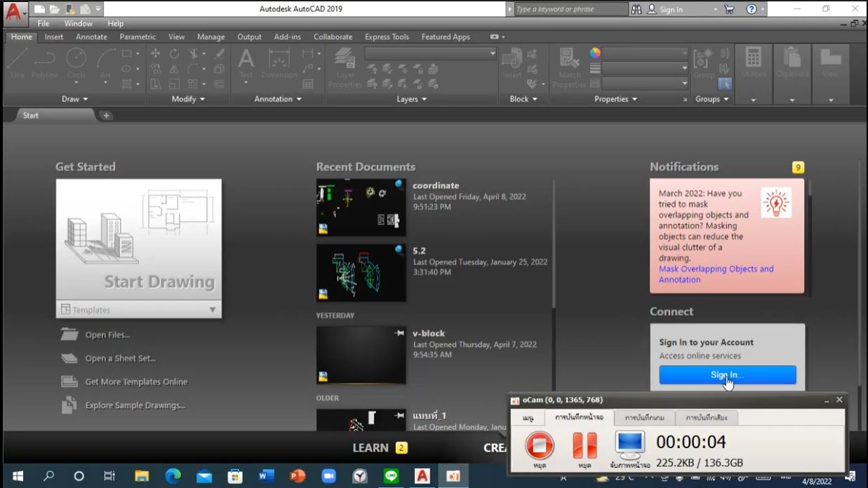Open the layer name combo box
Screen dimensions: 868x488
pos(431,53)
